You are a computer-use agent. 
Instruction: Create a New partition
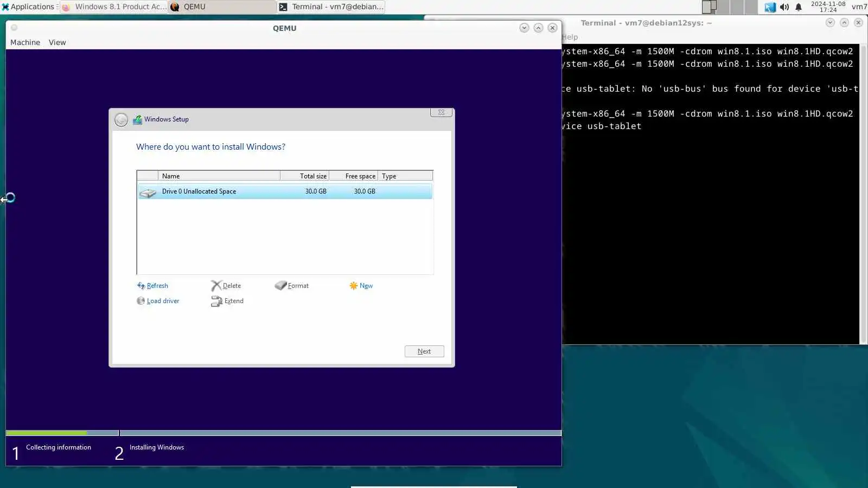point(361,286)
